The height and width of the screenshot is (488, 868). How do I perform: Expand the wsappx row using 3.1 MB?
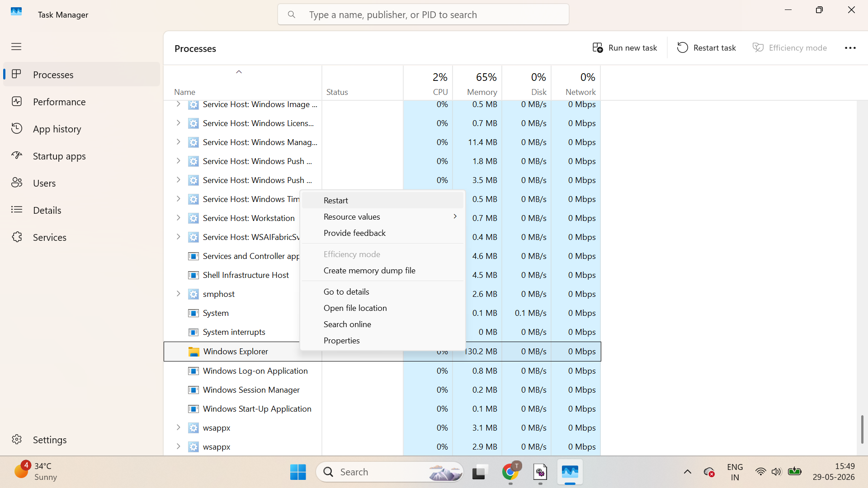tap(178, 427)
